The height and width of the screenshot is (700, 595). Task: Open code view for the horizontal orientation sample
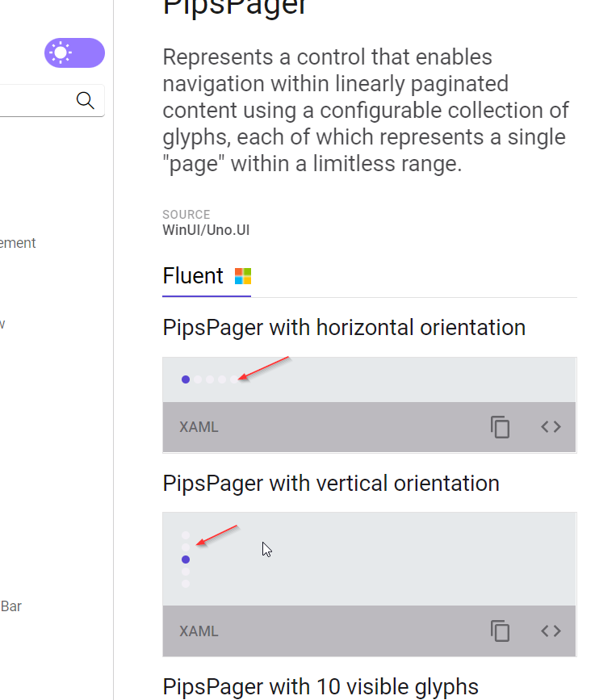click(x=551, y=427)
